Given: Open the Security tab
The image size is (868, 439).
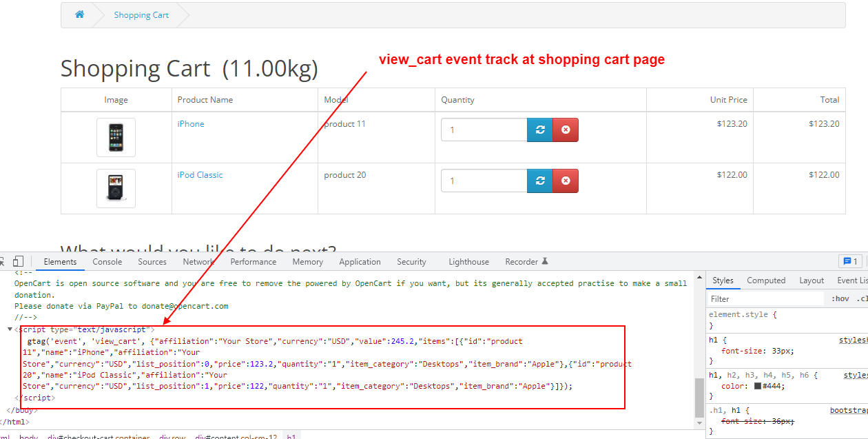Looking at the screenshot, I should (411, 262).
